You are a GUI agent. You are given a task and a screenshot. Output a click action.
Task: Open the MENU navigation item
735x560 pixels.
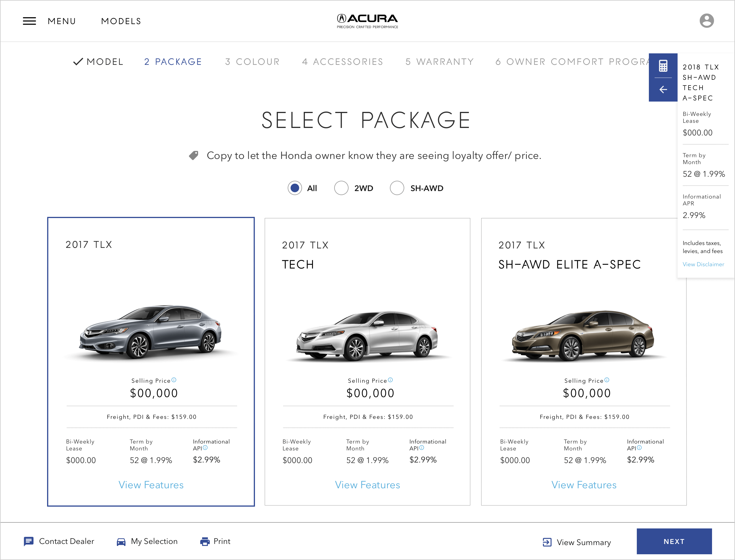click(62, 21)
